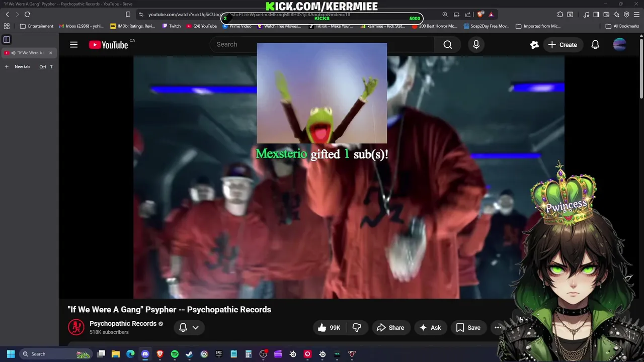
Task: Open the Prime Video bookmark
Action: coord(237,26)
